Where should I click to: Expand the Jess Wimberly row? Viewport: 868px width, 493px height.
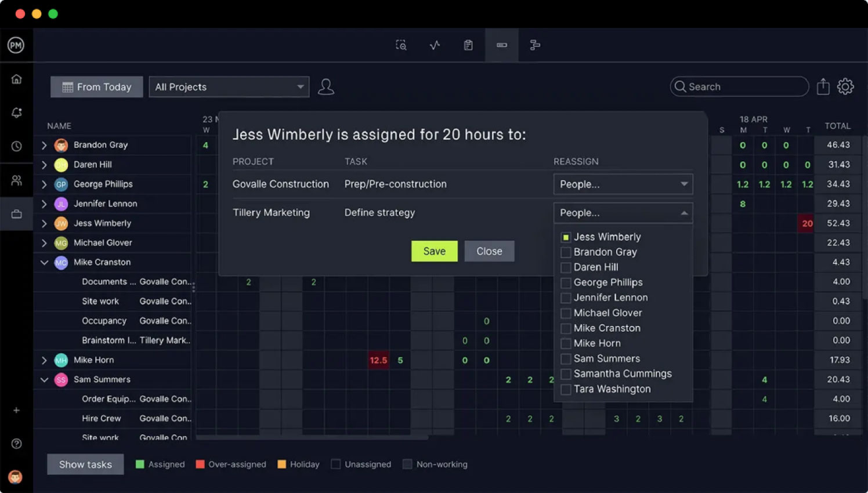pyautogui.click(x=45, y=223)
